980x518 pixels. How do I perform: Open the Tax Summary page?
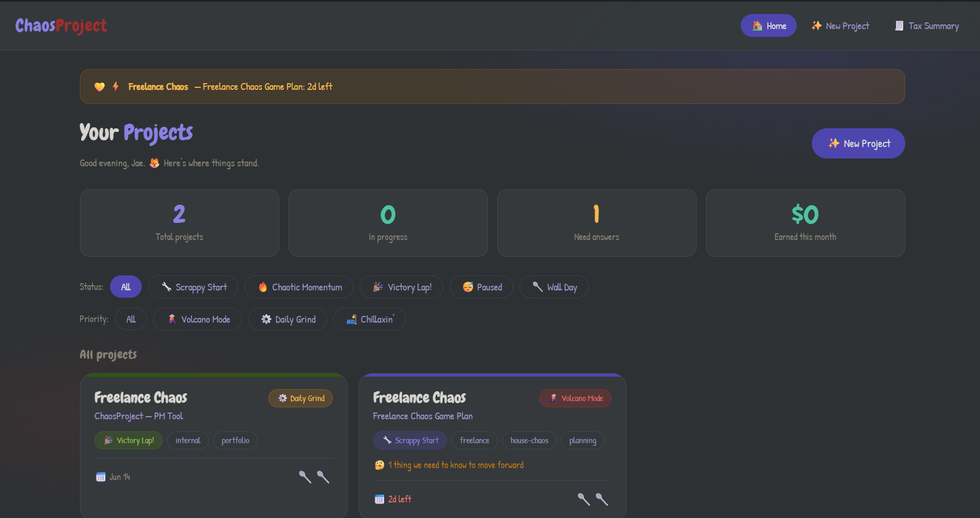click(927, 25)
